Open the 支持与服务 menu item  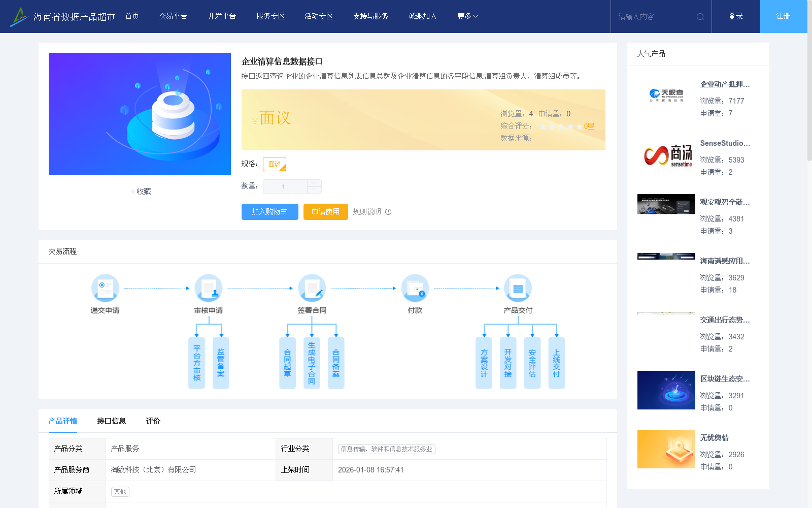(370, 16)
